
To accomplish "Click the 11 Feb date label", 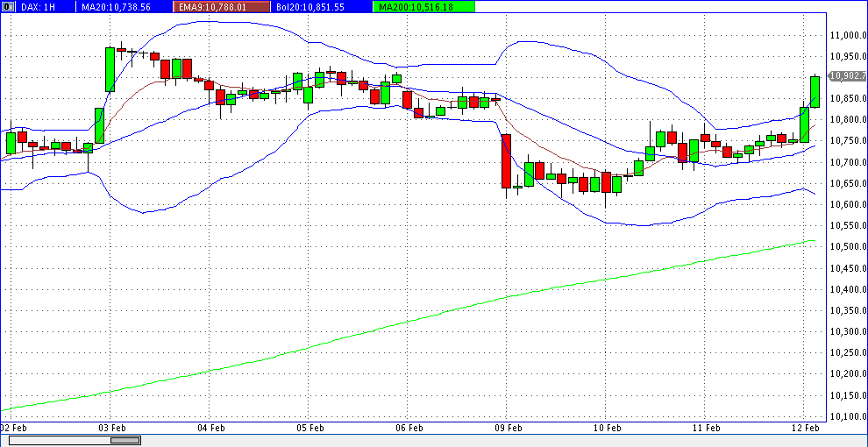I will [x=705, y=429].
